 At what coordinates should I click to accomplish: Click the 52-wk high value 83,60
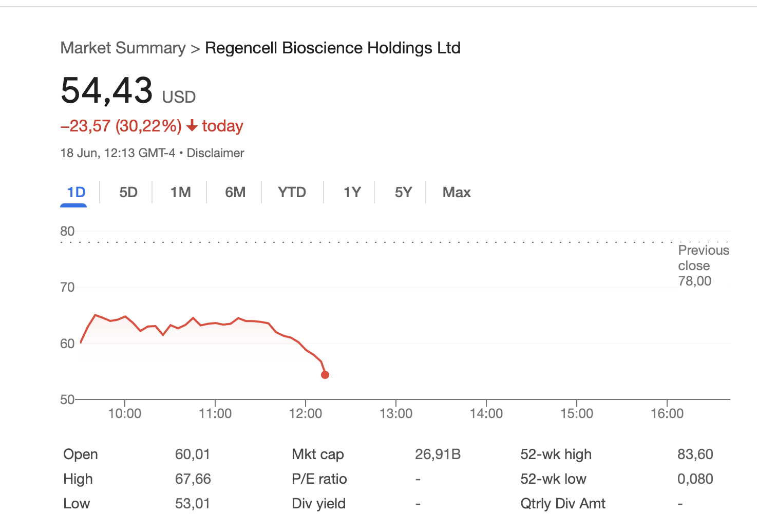pyautogui.click(x=695, y=454)
